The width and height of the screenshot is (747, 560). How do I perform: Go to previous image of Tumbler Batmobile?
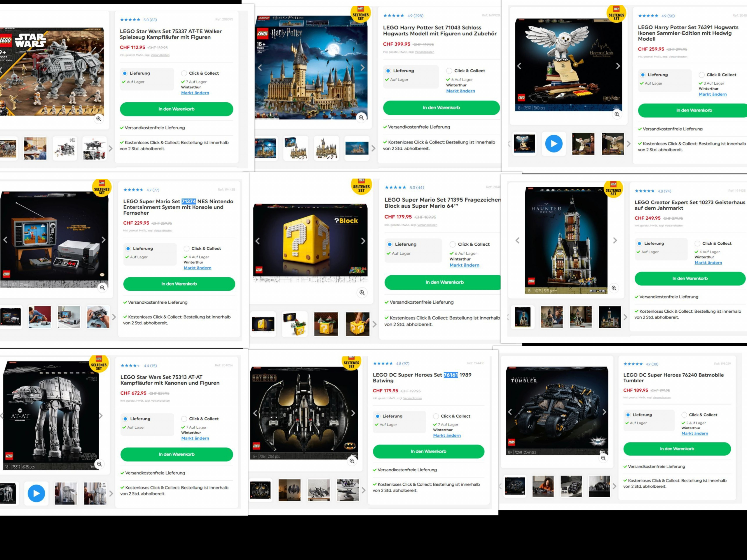tap(510, 412)
